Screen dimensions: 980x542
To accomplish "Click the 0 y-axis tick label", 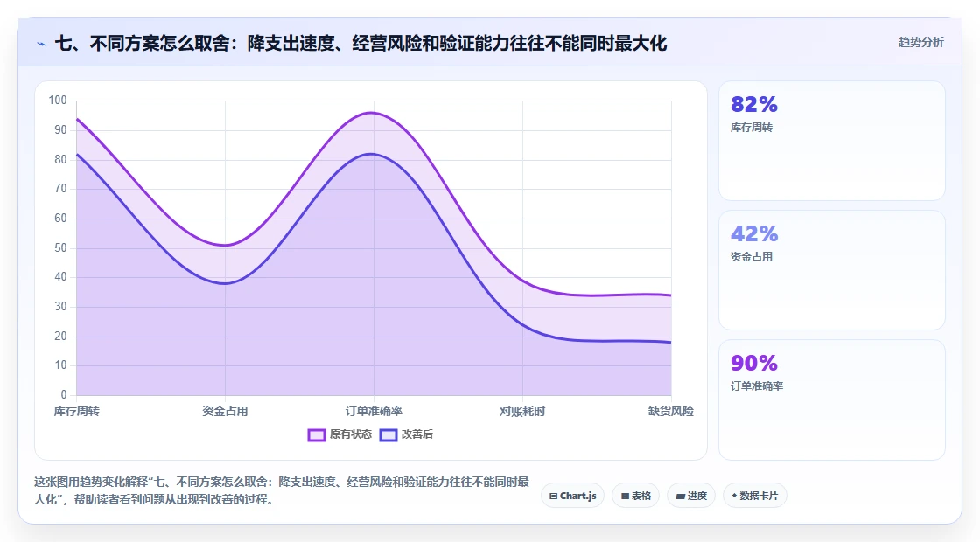I will [x=64, y=394].
